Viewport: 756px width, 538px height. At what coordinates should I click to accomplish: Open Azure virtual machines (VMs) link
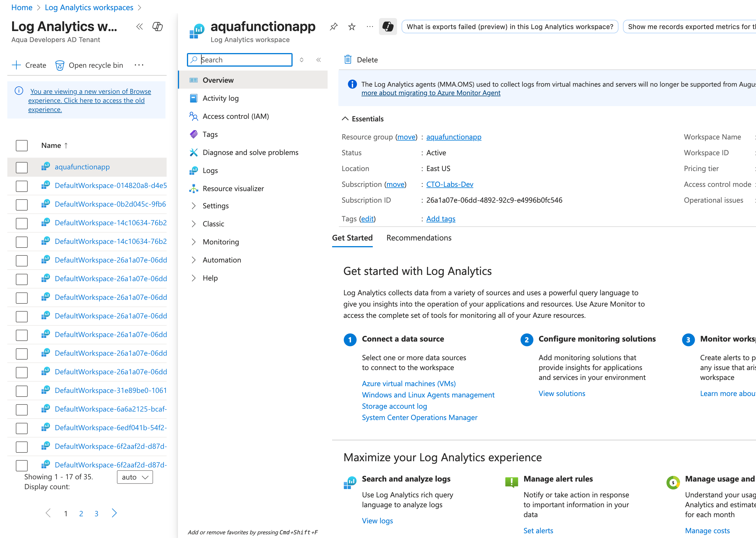pyautogui.click(x=409, y=383)
